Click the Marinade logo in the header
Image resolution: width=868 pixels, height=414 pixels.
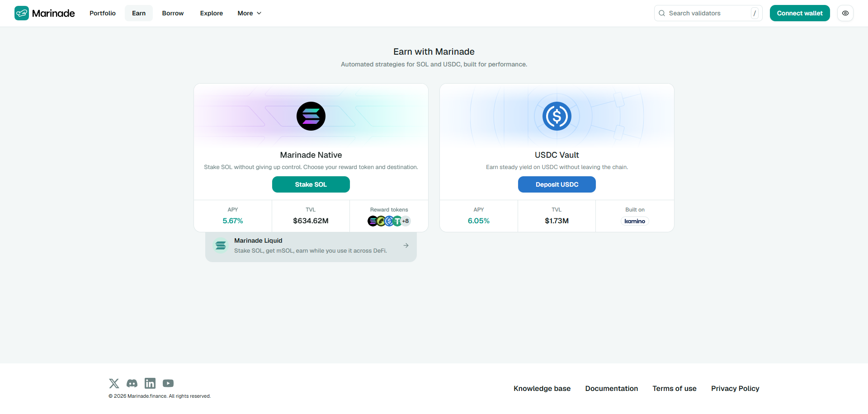[45, 13]
